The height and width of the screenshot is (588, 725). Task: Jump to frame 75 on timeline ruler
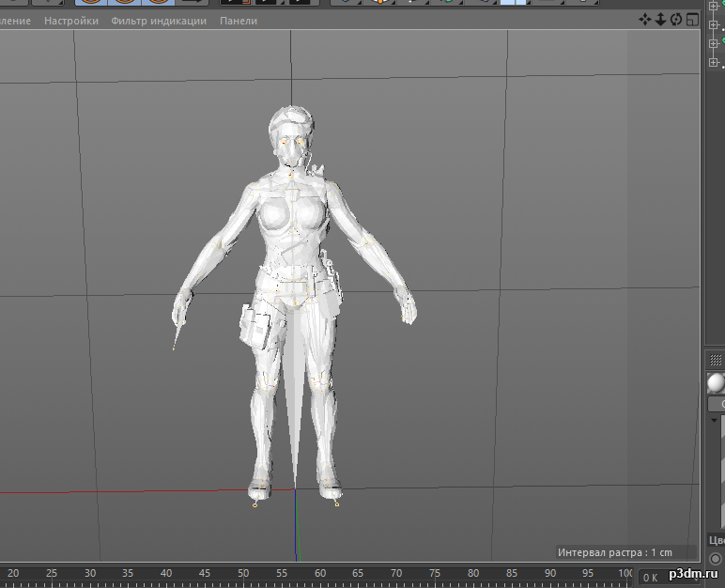pos(435,573)
